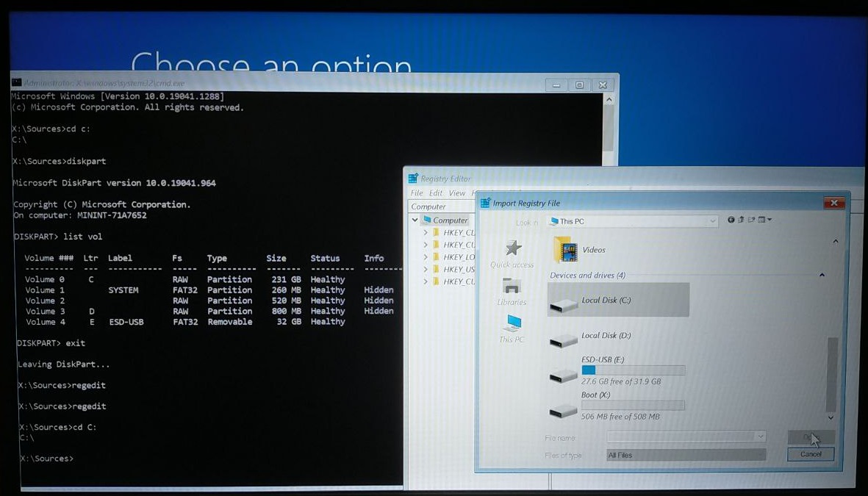Open the Edit menu in Registry Editor
The image size is (868, 496).
436,193
